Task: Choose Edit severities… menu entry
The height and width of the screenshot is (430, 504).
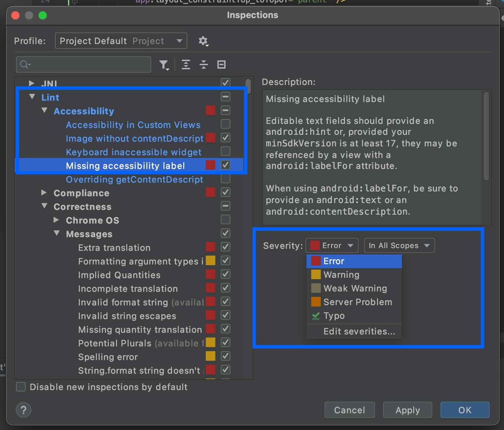Action: tap(359, 331)
